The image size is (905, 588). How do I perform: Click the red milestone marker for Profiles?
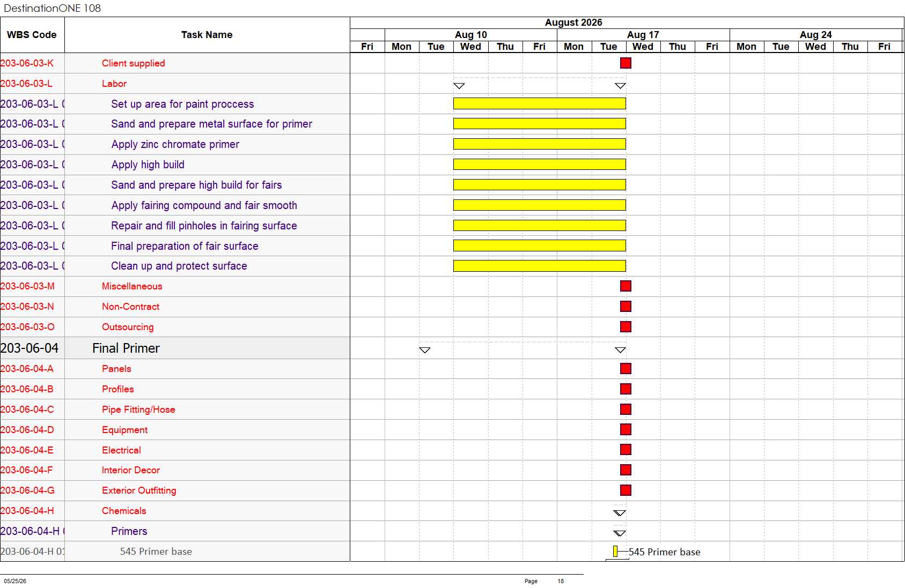[x=626, y=389]
